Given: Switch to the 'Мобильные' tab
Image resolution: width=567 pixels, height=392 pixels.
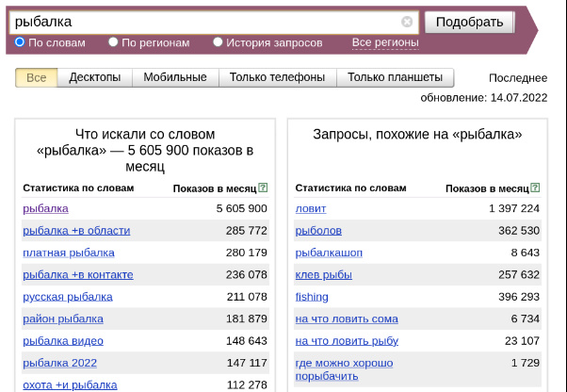Looking at the screenshot, I should point(175,78).
